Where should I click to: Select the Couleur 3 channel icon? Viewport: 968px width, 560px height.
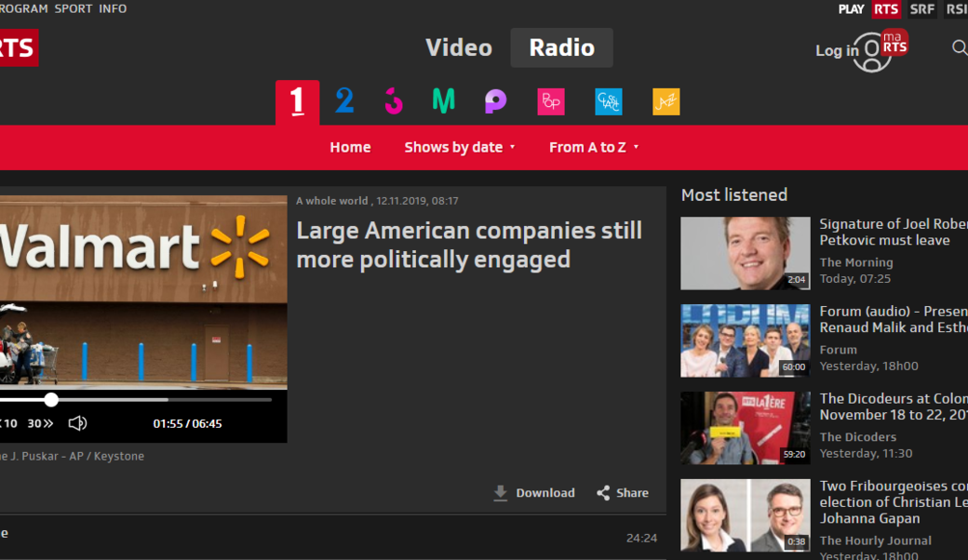(x=394, y=101)
